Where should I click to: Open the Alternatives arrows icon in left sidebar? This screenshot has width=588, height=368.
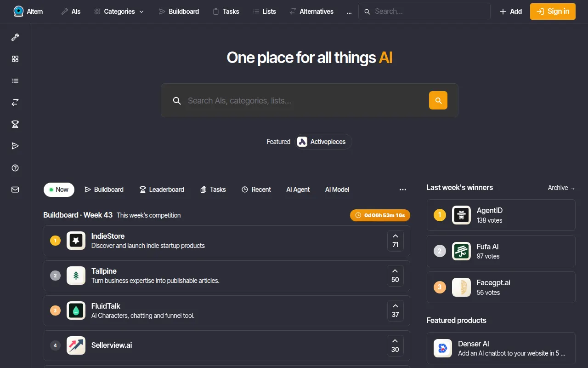(x=15, y=103)
